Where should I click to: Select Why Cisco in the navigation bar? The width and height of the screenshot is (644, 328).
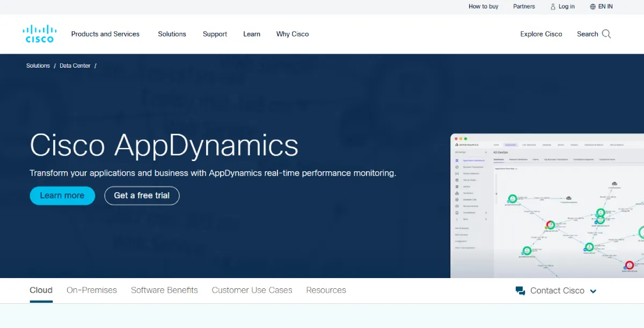292,34
